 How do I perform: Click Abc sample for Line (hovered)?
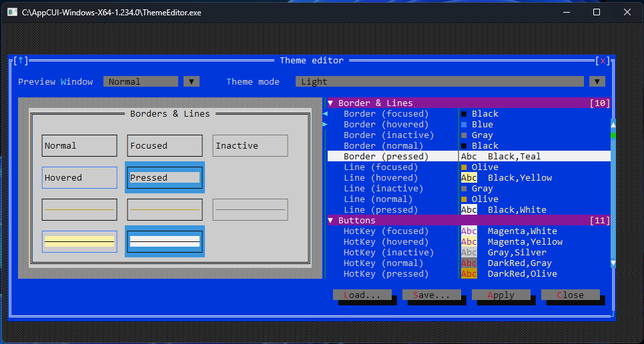point(469,178)
